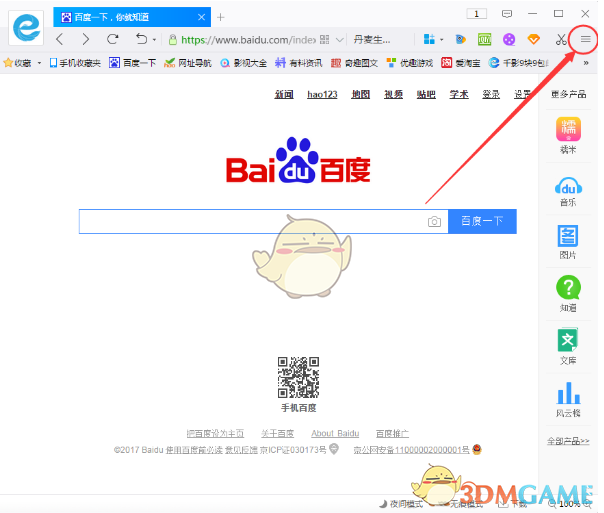This screenshot has height=513, width=604.
Task: Expand the arrow beside the extensions grid icon
Action: 441,40
